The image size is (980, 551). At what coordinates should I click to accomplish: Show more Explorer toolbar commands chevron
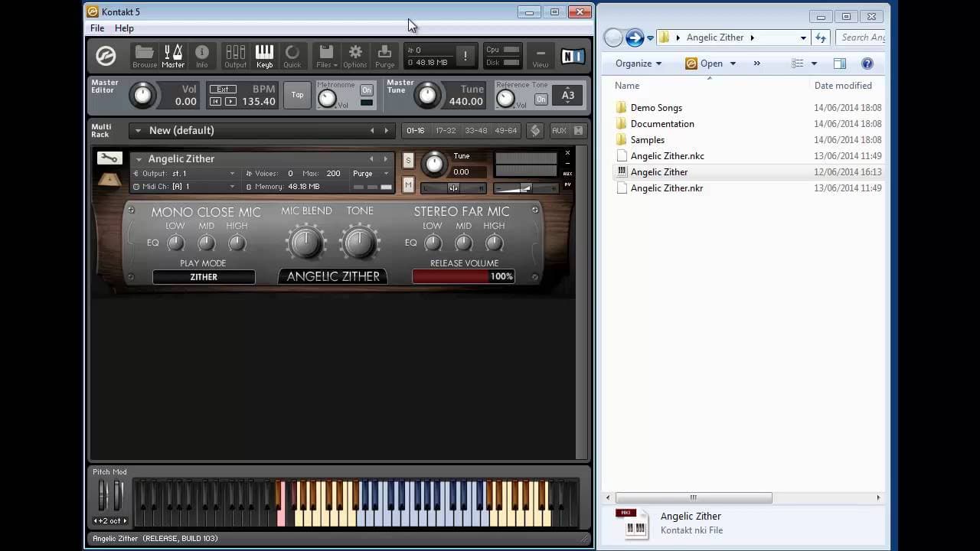coord(756,64)
